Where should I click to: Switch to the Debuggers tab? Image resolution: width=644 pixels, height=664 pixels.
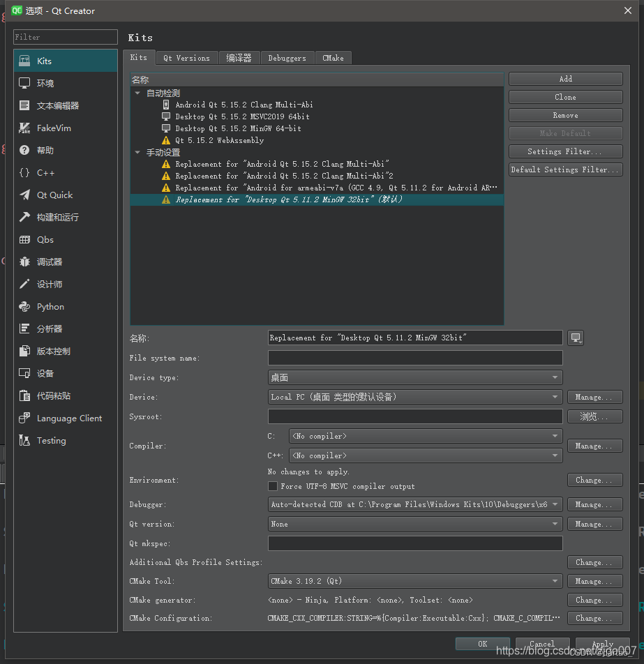(x=287, y=58)
